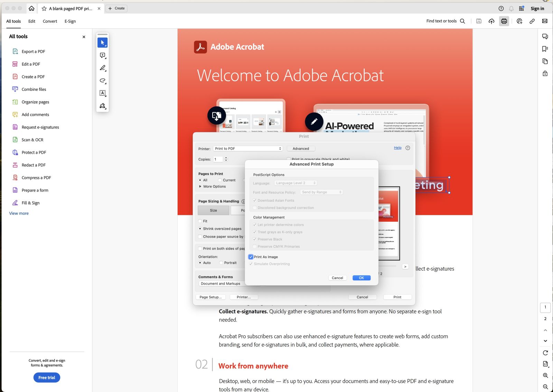Advance the print preview next arrow

click(x=405, y=267)
